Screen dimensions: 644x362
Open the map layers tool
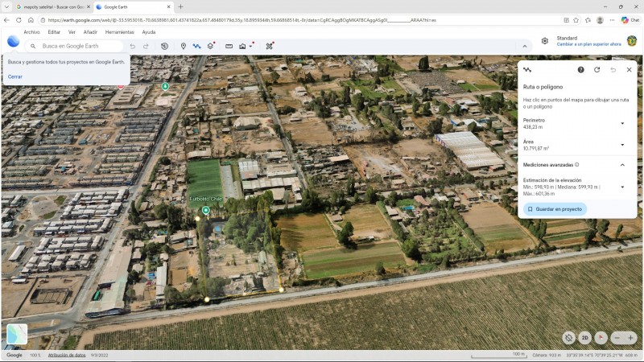tap(211, 46)
